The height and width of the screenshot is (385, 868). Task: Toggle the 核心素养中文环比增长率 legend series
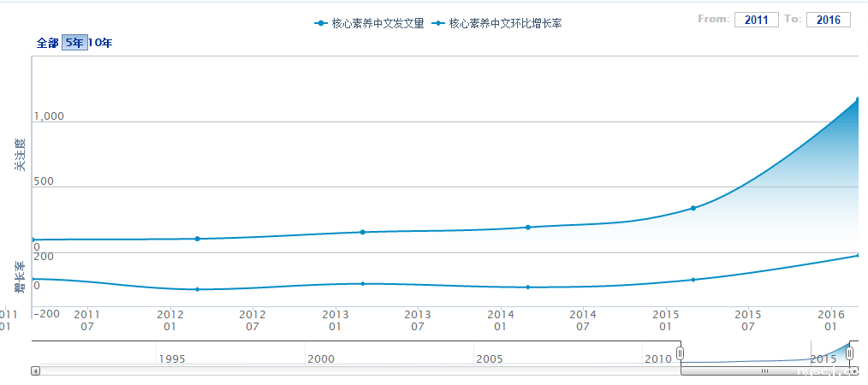coord(496,23)
